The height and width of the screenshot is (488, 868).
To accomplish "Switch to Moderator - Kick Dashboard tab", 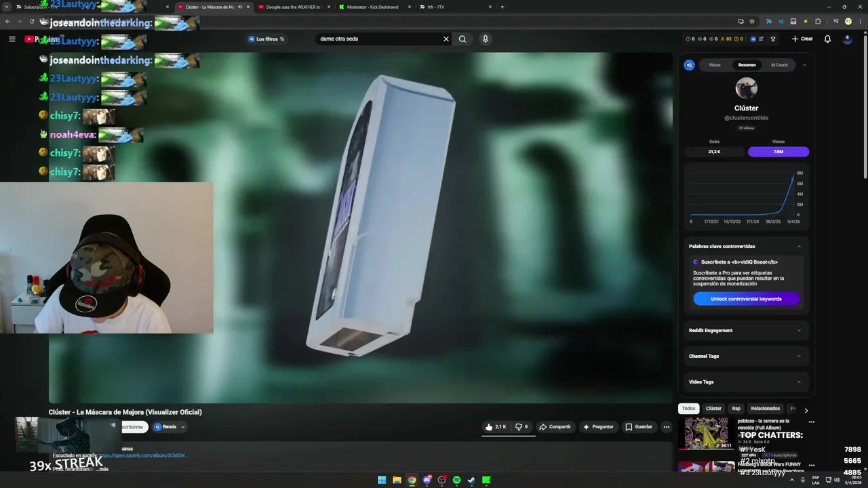I will [x=372, y=7].
